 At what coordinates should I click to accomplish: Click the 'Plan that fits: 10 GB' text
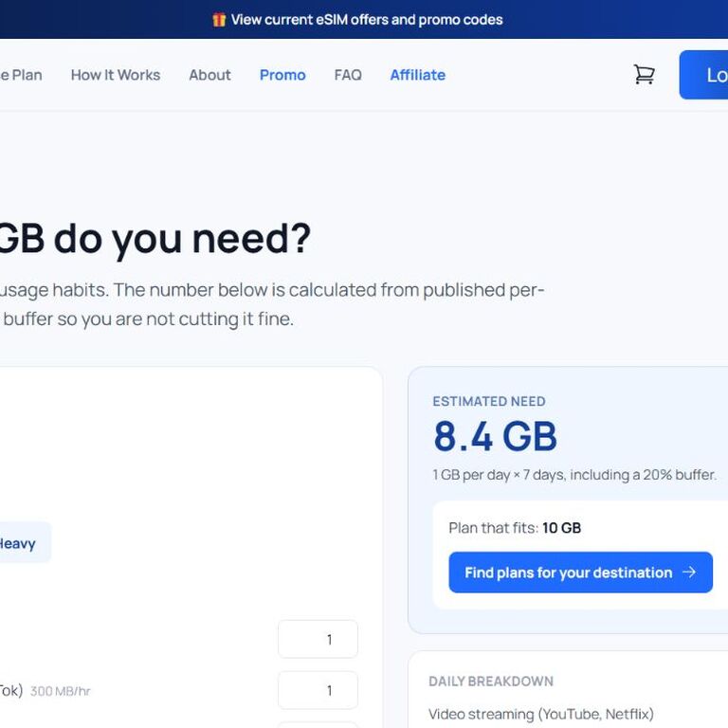515,528
